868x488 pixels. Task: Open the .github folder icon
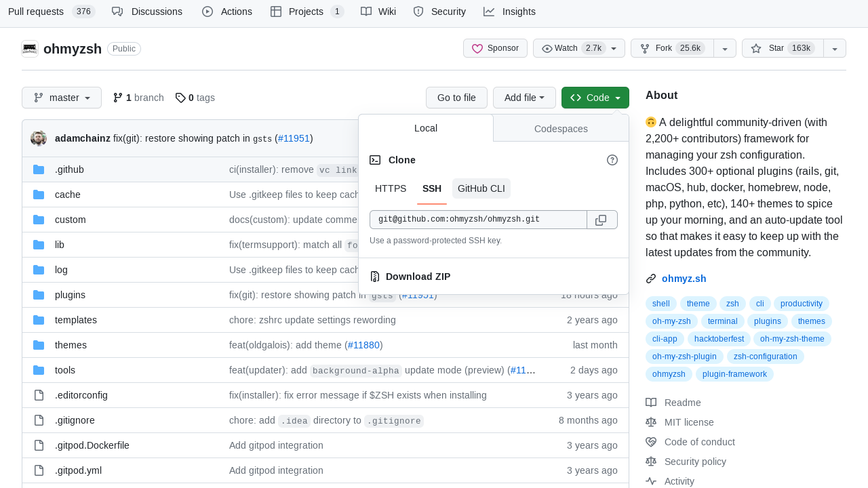39,169
